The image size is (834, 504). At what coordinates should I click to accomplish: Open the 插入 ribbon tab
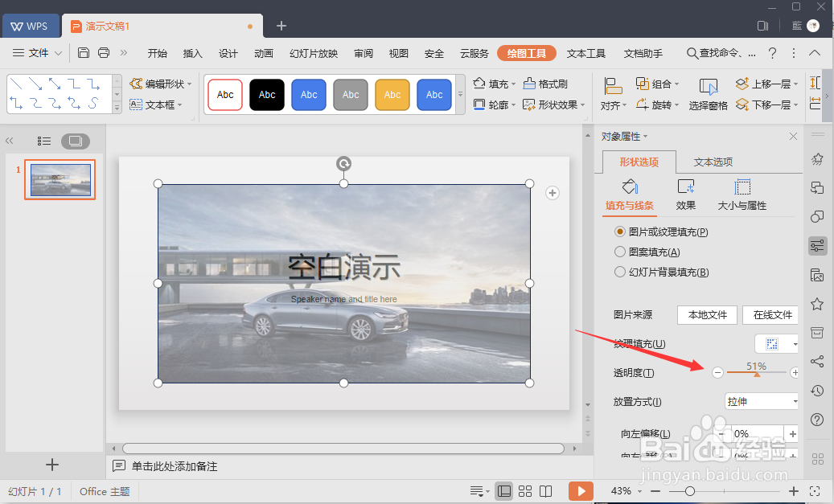click(x=192, y=53)
